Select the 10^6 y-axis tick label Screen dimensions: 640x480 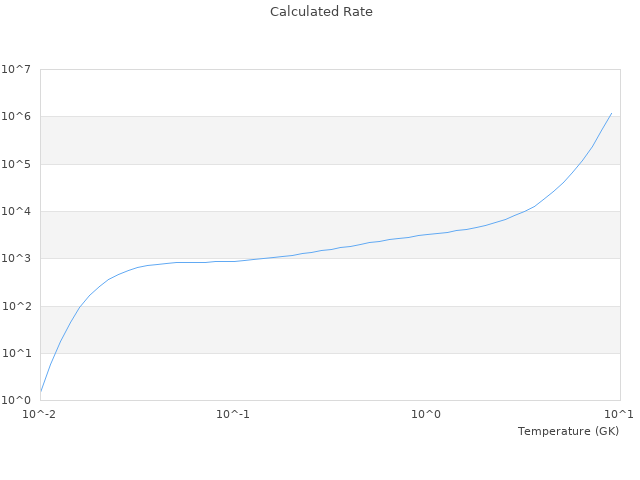(x=16, y=117)
